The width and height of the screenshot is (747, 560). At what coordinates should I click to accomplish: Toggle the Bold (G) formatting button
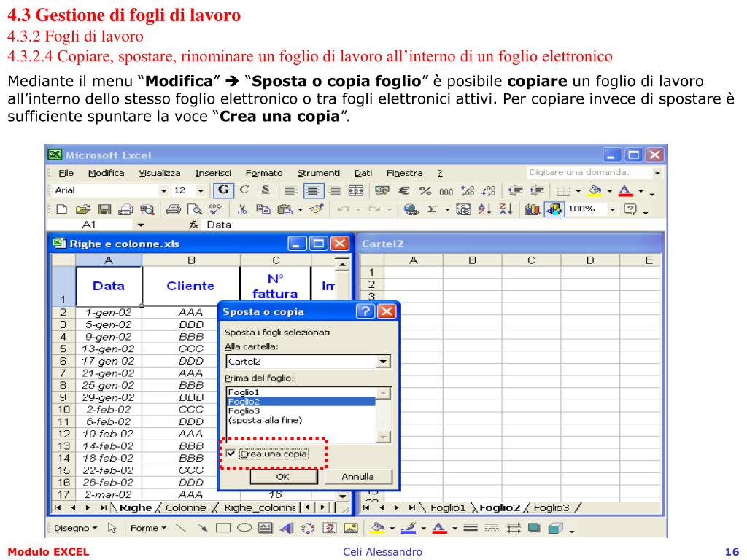[223, 190]
